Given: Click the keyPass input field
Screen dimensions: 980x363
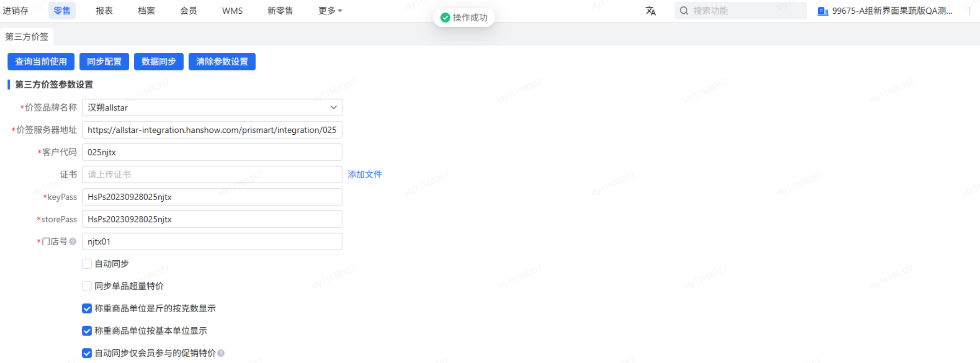Looking at the screenshot, I should (x=212, y=197).
